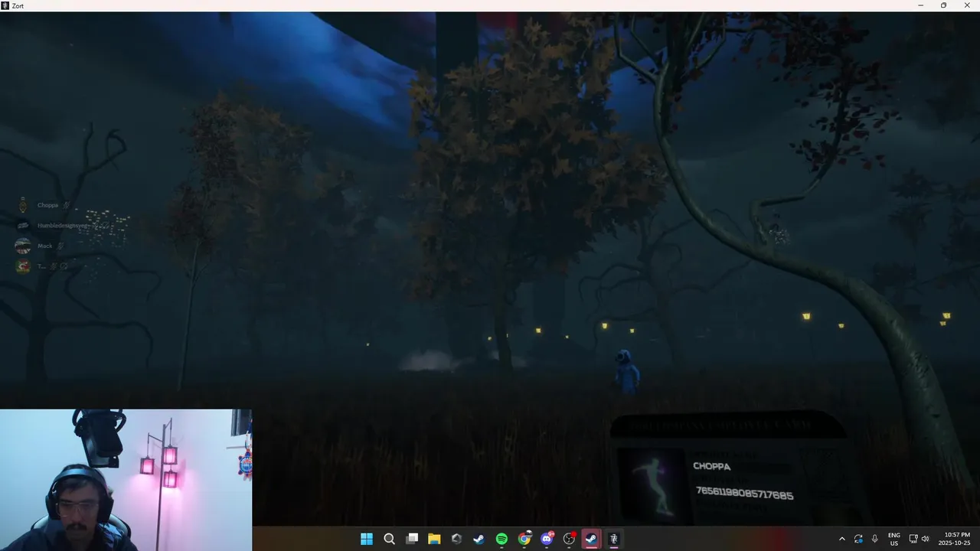
Task: Click the microphone tray icon
Action: tap(874, 539)
